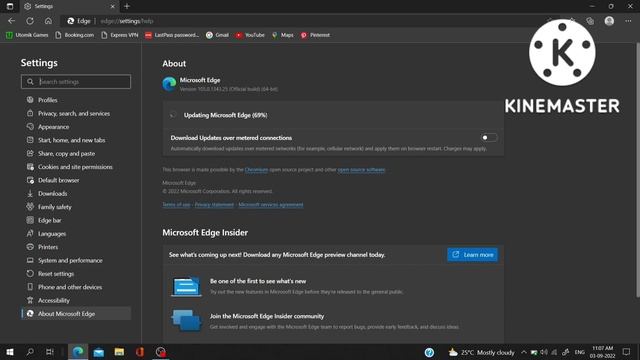640x360 pixels.
Task: Click the "Updating Microsoft Edge (69%)" status text
Action: (x=225, y=116)
